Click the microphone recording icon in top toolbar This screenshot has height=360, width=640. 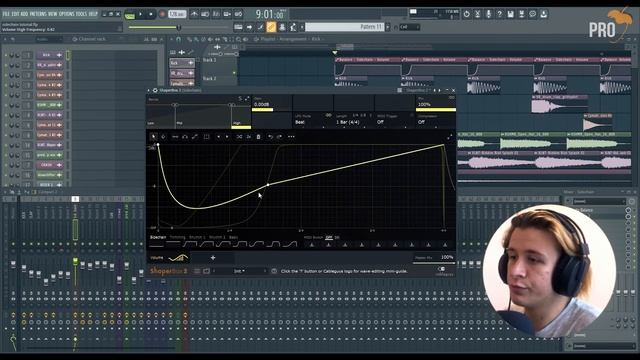coord(488,14)
